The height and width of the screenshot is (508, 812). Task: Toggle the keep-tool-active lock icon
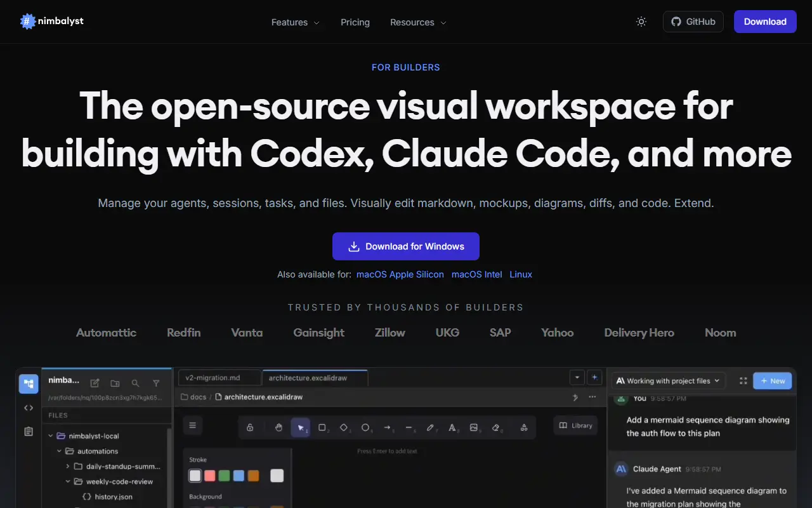click(x=250, y=427)
